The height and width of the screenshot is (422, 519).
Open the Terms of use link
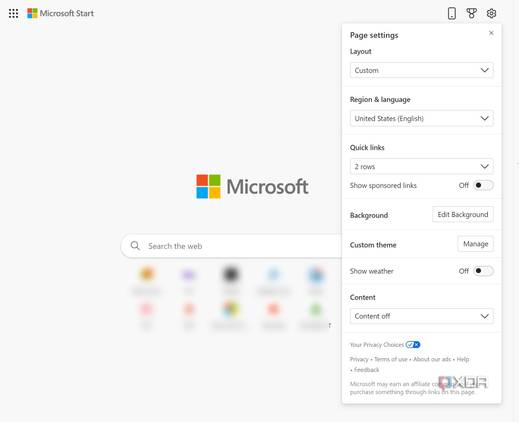[391, 359]
